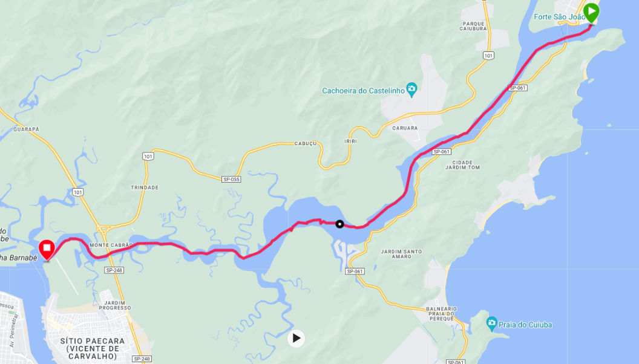The image size is (639, 364).
Task: Click the Jardim Santo Amaro label
Action: (401, 254)
